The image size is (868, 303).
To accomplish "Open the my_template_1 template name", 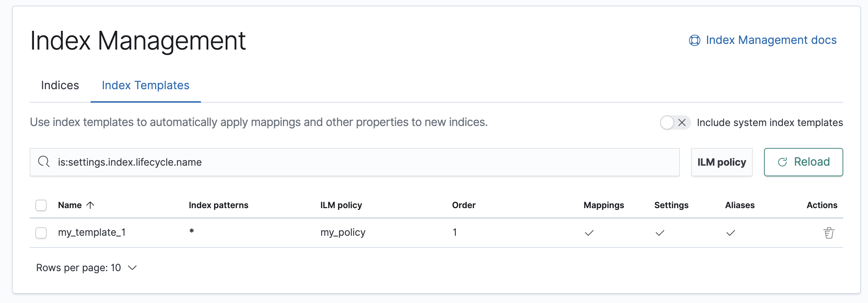I will point(92,232).
